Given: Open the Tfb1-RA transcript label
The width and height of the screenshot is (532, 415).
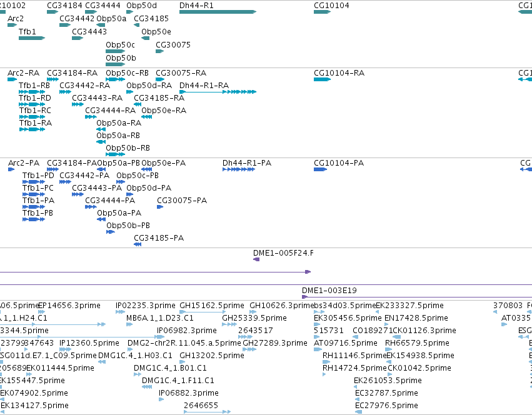Looking at the screenshot, I should click(x=36, y=123).
